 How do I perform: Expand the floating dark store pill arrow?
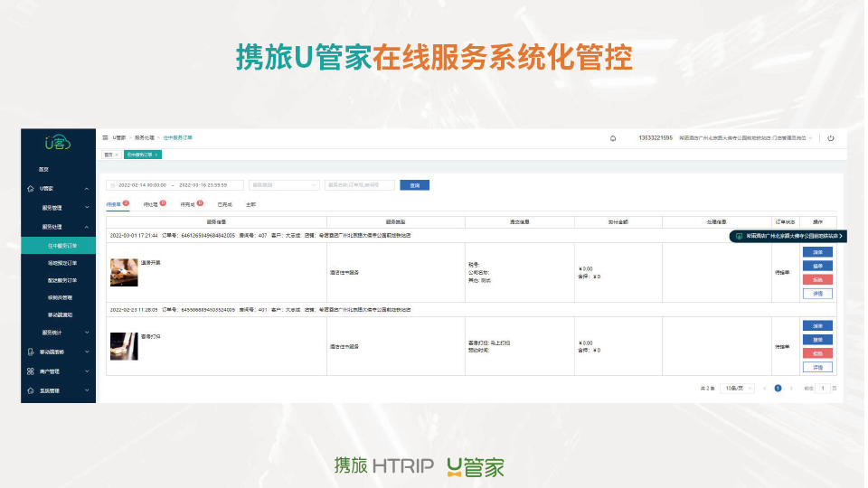tap(841, 236)
